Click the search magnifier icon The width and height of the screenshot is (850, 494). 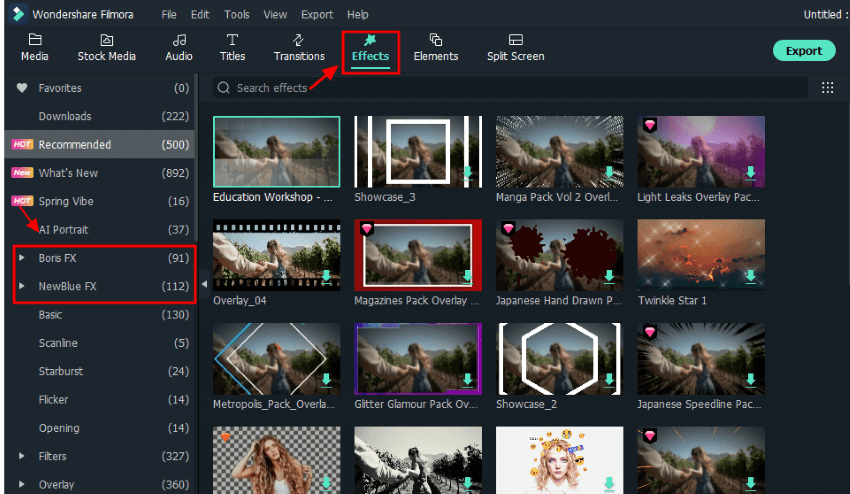[x=223, y=88]
